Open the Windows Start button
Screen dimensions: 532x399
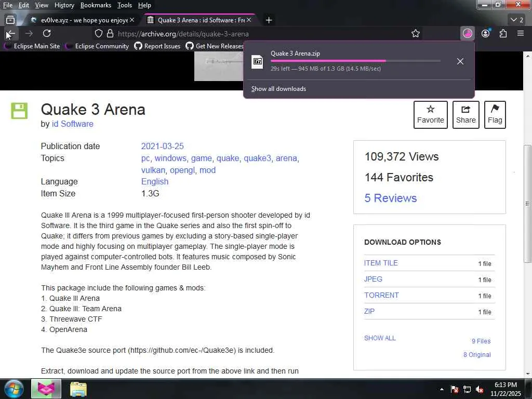click(13, 389)
